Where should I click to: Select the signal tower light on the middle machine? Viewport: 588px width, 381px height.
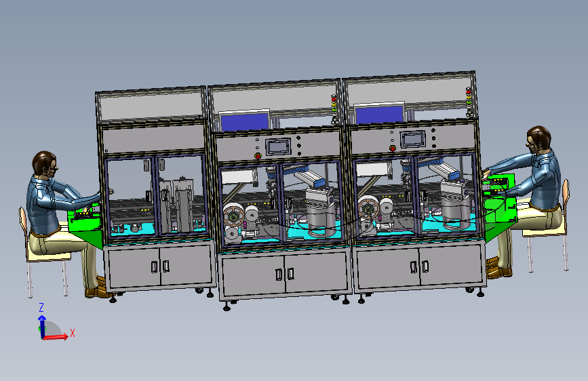pos(334,109)
